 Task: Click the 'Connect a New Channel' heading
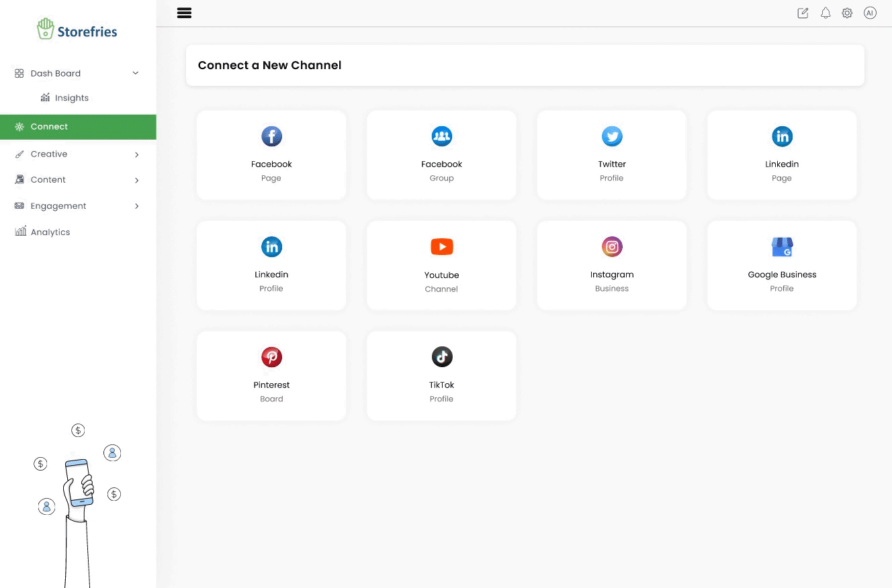click(269, 65)
